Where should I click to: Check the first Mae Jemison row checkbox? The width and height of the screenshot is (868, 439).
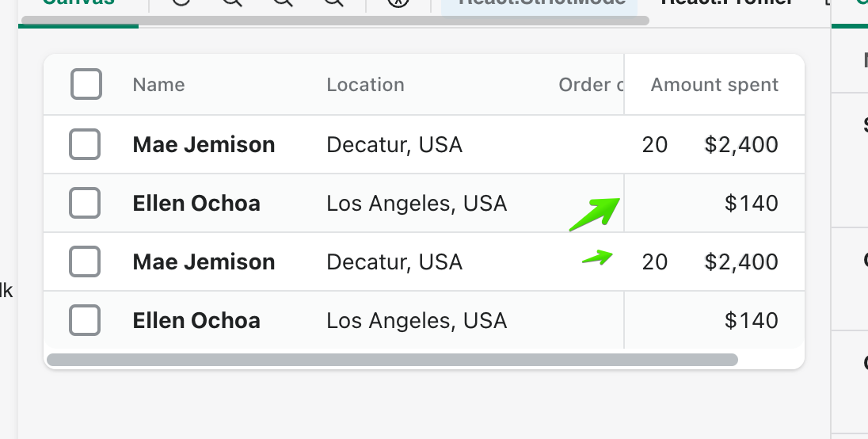pos(85,145)
